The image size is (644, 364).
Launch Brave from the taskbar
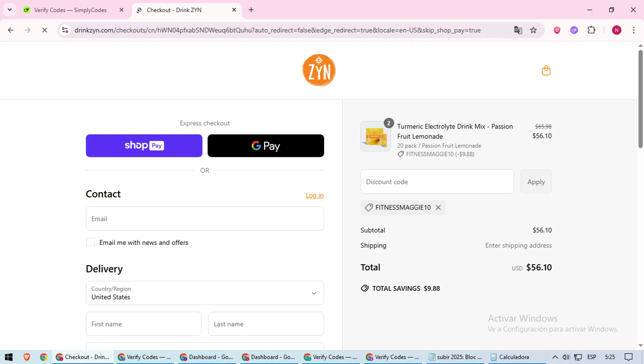pyautogui.click(x=27, y=357)
